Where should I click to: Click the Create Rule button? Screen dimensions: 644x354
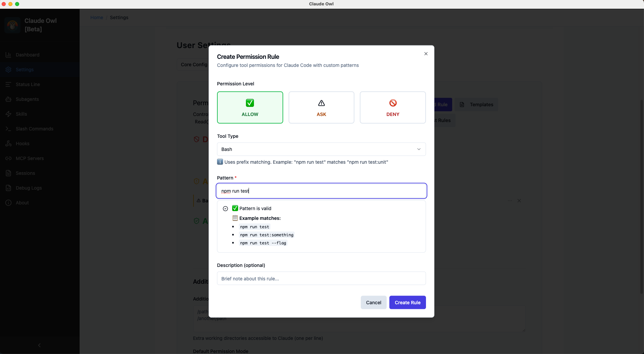tap(407, 302)
